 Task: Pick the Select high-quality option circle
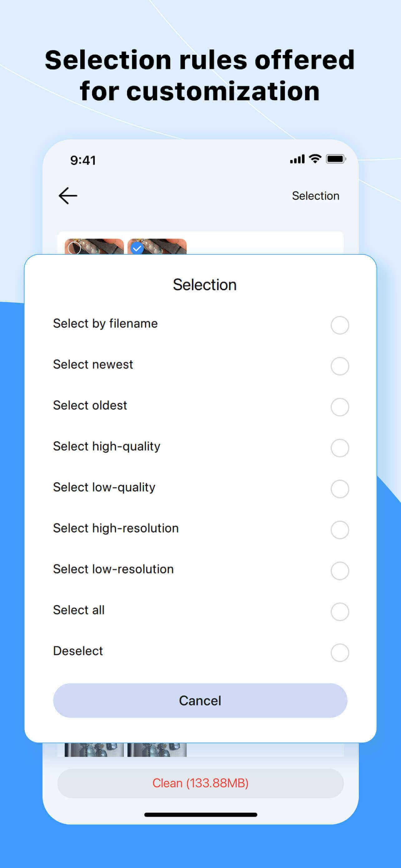tap(339, 448)
